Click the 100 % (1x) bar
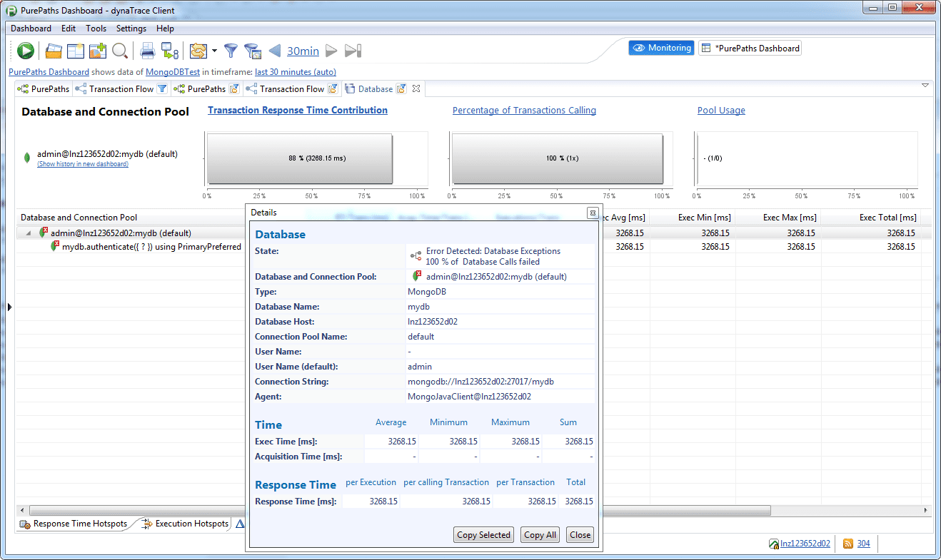This screenshot has width=941, height=560. [558, 158]
